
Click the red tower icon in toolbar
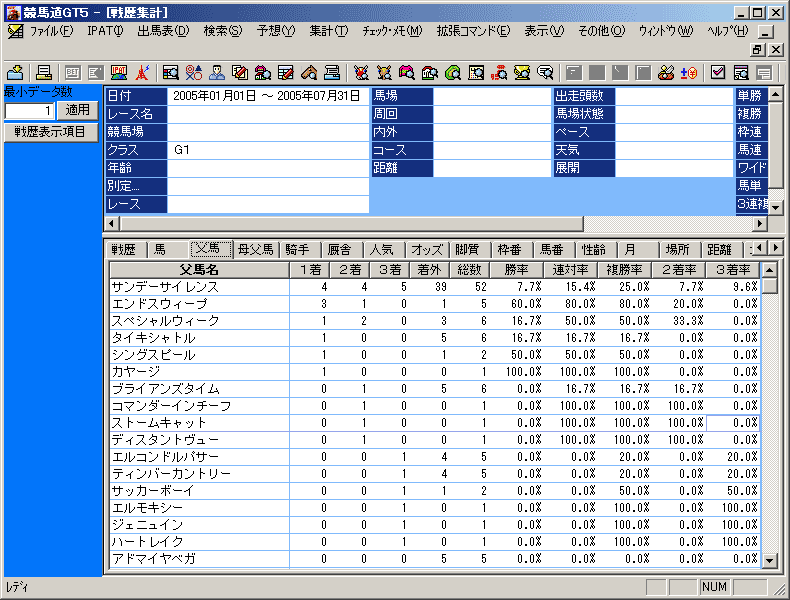point(143,72)
